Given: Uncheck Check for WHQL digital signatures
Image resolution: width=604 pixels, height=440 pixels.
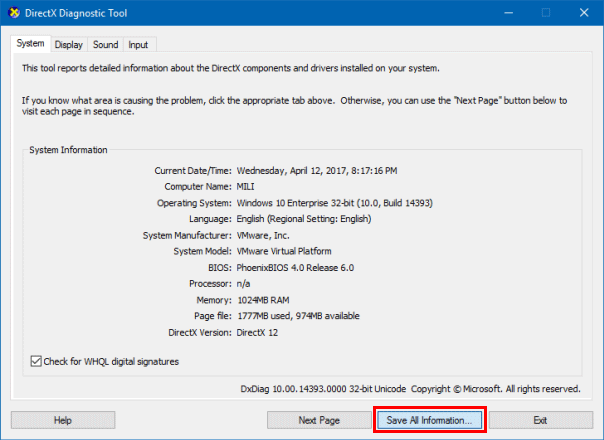Looking at the screenshot, I should [37, 361].
